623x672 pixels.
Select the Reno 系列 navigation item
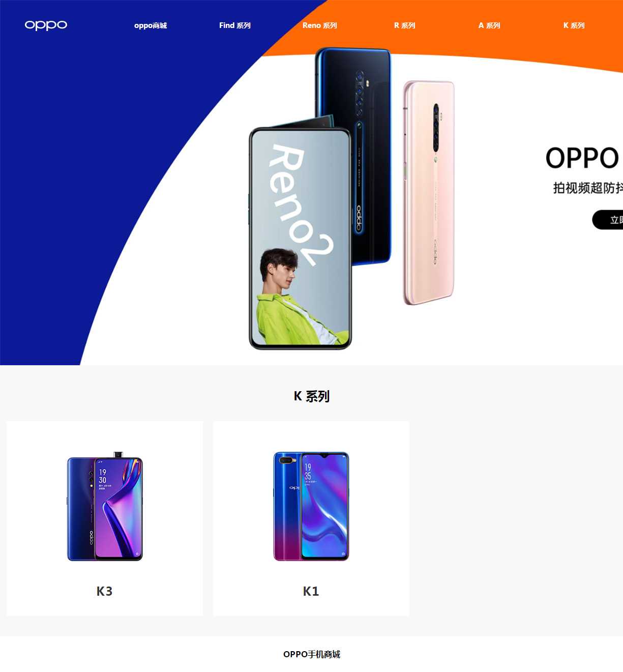click(x=320, y=25)
